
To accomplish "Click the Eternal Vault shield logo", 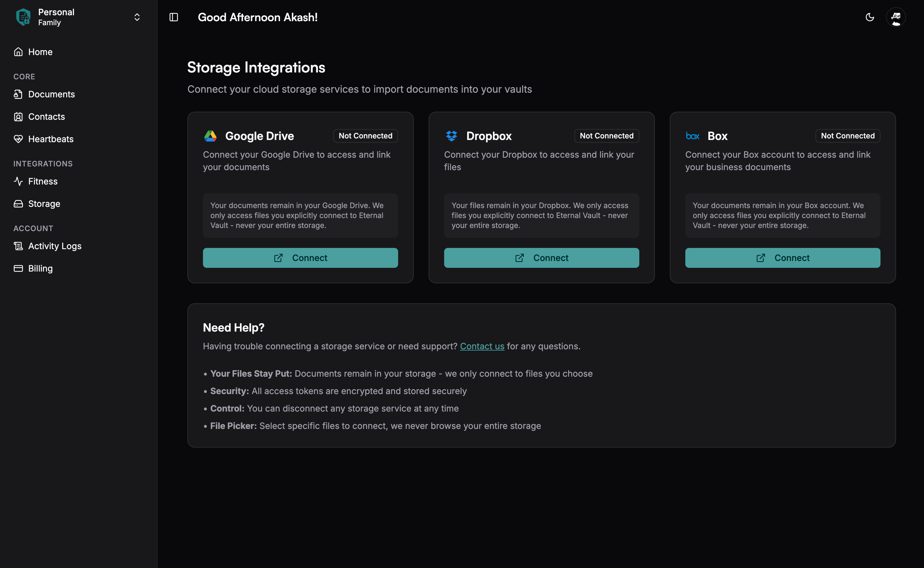I will pos(23,17).
